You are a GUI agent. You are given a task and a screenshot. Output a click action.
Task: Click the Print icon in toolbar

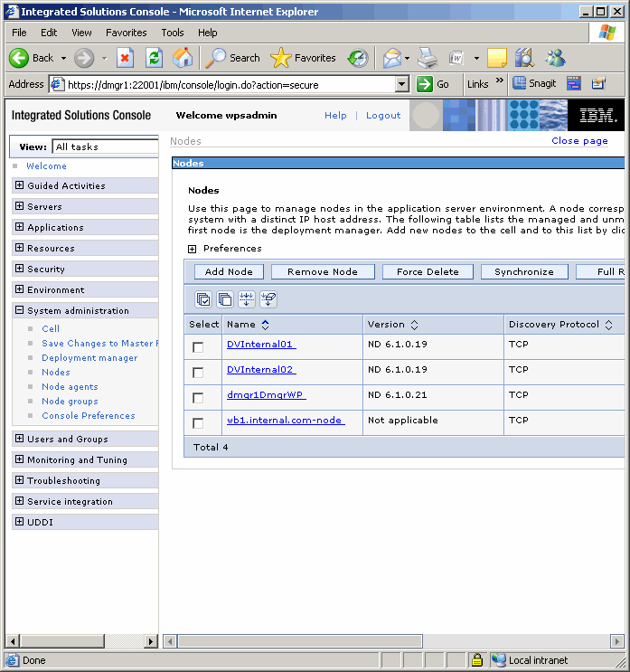pos(427,58)
